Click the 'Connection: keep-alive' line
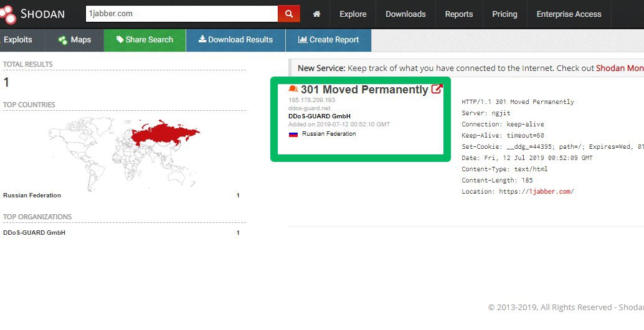The height and width of the screenshot is (330, 644). click(x=503, y=124)
